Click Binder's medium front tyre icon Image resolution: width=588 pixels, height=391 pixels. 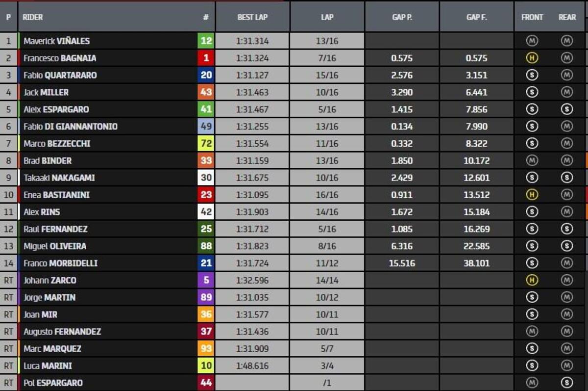(532, 160)
